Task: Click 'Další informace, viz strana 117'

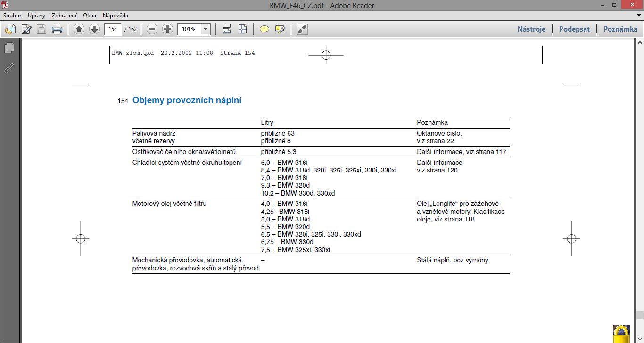Action: (x=462, y=152)
